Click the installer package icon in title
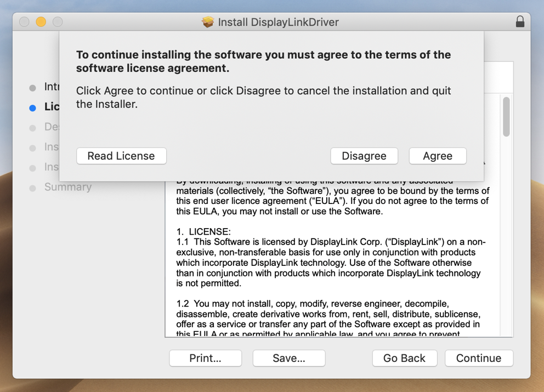This screenshot has width=544, height=392. [x=208, y=22]
